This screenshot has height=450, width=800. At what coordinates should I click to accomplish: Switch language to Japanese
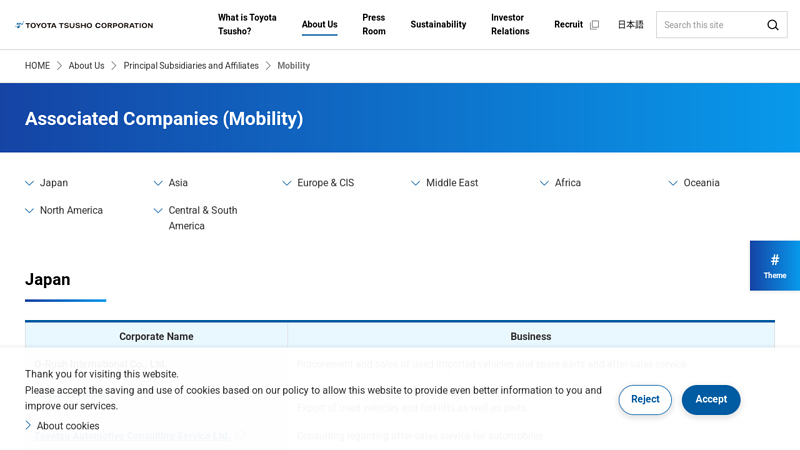[x=630, y=25]
